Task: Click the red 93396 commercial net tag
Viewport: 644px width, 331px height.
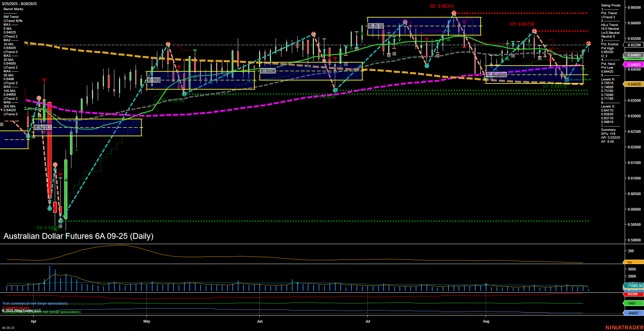Action: pyautogui.click(x=633, y=294)
